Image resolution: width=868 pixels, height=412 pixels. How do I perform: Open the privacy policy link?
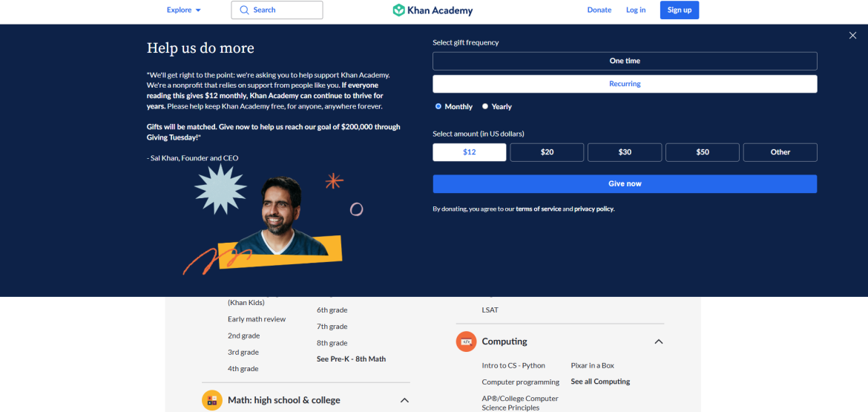click(594, 209)
